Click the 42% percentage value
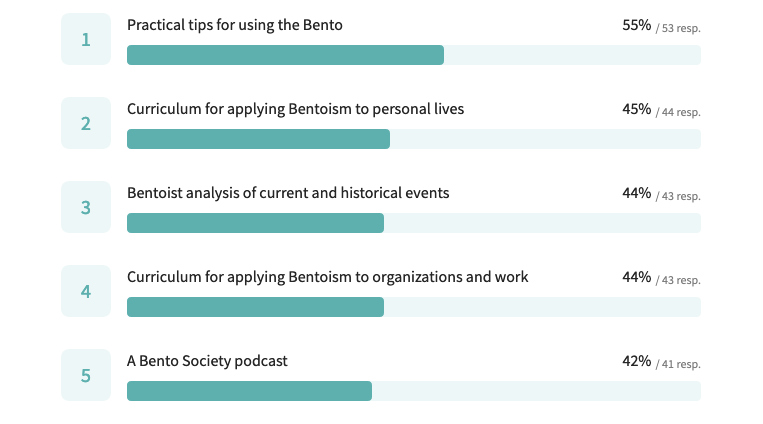The image size is (763, 424). [636, 361]
